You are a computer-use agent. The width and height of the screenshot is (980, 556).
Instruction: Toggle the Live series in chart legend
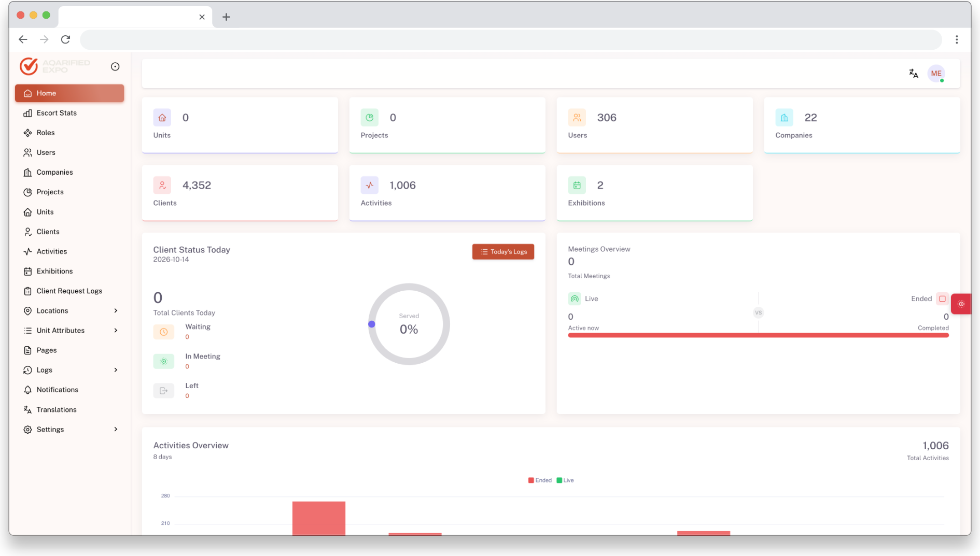pyautogui.click(x=565, y=480)
